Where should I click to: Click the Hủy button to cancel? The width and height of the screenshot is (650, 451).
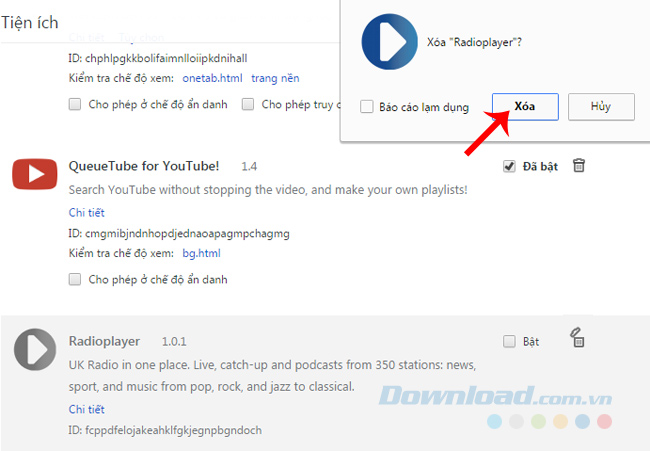(x=601, y=107)
